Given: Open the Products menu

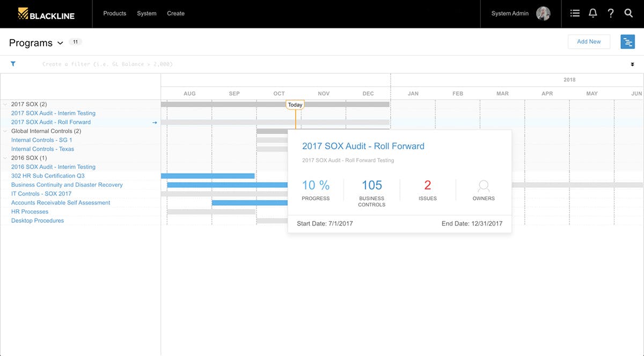Looking at the screenshot, I should pyautogui.click(x=115, y=13).
